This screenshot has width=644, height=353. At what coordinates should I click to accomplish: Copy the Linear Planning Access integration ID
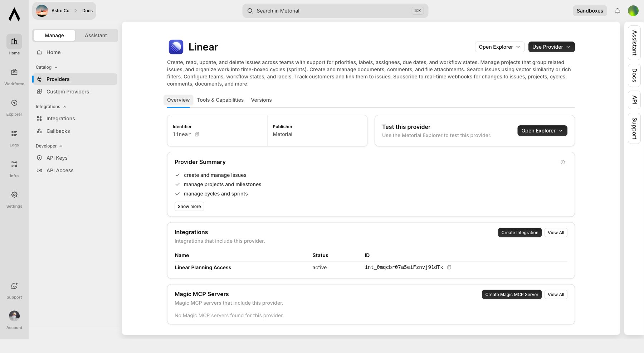click(x=449, y=267)
